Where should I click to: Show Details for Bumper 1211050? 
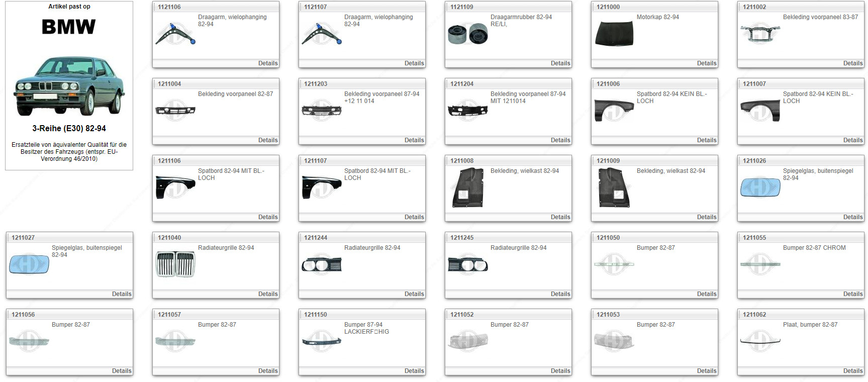(x=707, y=294)
